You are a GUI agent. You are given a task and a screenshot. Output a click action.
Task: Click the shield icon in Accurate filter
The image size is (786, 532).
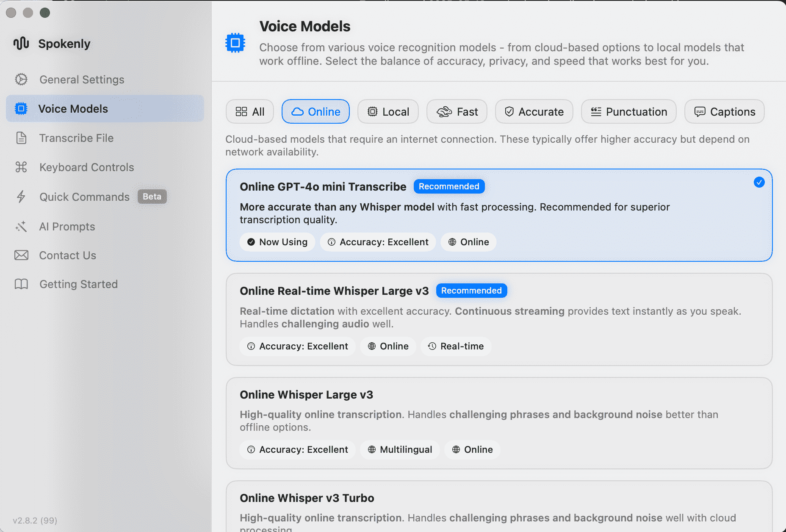pos(509,112)
